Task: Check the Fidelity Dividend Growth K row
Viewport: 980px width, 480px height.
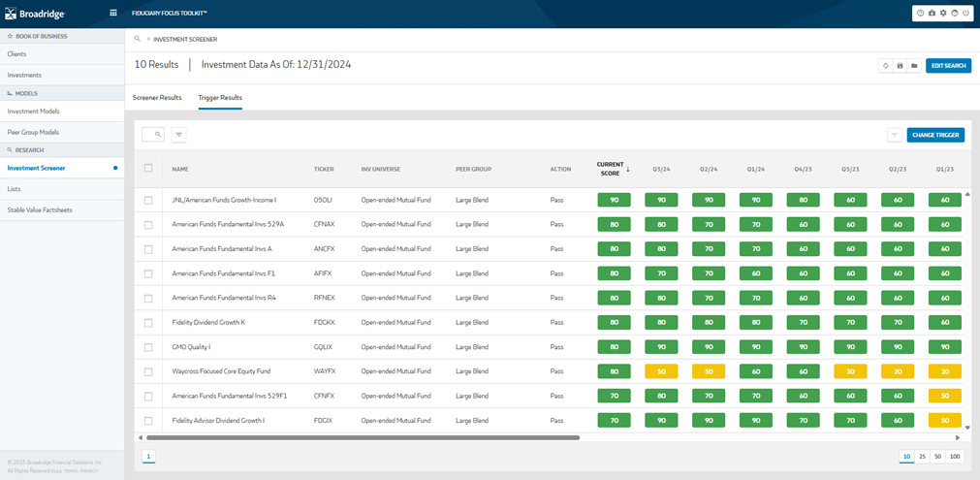Action: coord(148,323)
